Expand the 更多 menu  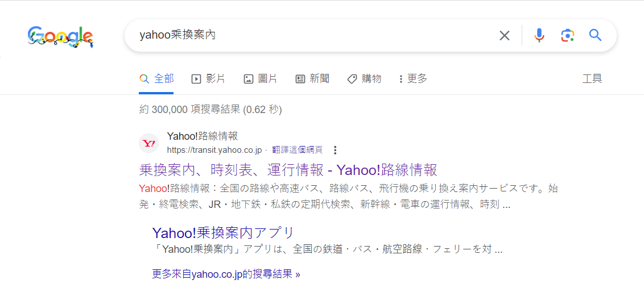click(x=413, y=79)
